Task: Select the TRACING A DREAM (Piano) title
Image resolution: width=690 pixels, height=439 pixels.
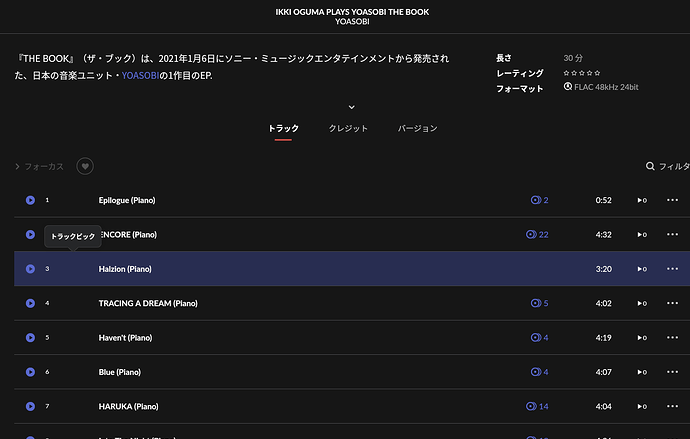Action: coord(148,303)
